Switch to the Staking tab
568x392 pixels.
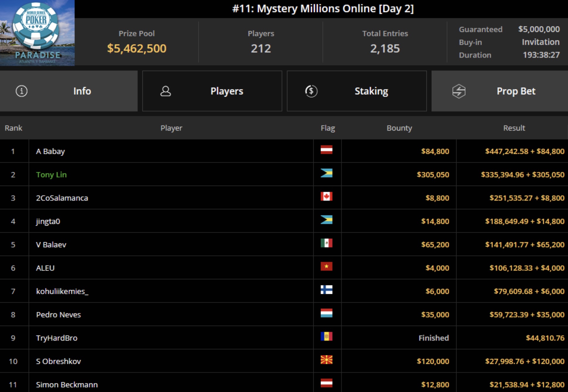point(371,91)
